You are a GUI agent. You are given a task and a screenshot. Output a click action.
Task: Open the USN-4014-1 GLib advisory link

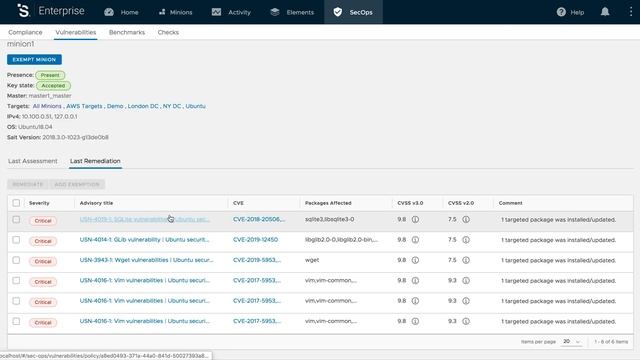tap(144, 240)
